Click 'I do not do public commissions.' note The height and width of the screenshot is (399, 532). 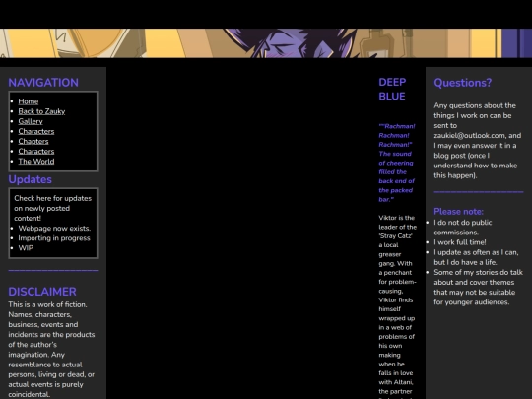(463, 228)
